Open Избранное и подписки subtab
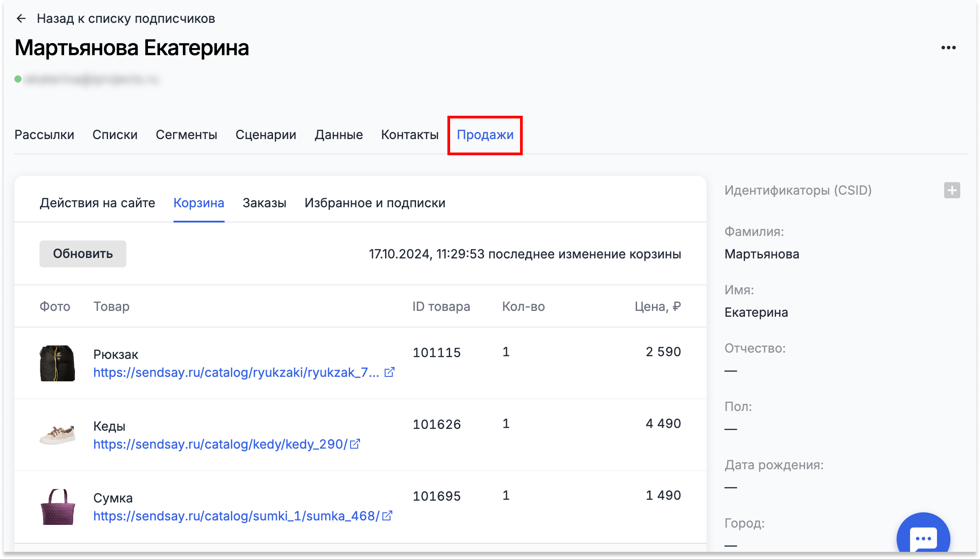Image resolution: width=980 pixels, height=559 pixels. (375, 203)
